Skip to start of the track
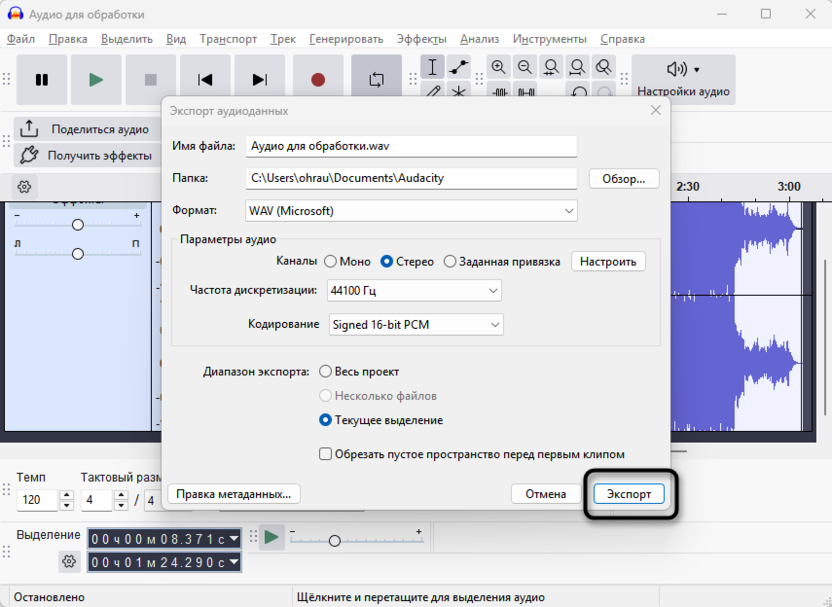The image size is (832, 607). [205, 80]
